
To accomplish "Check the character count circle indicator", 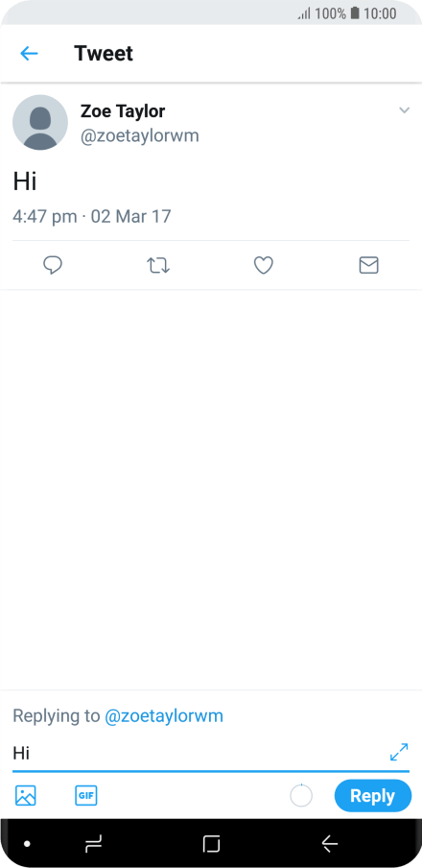I will point(301,796).
